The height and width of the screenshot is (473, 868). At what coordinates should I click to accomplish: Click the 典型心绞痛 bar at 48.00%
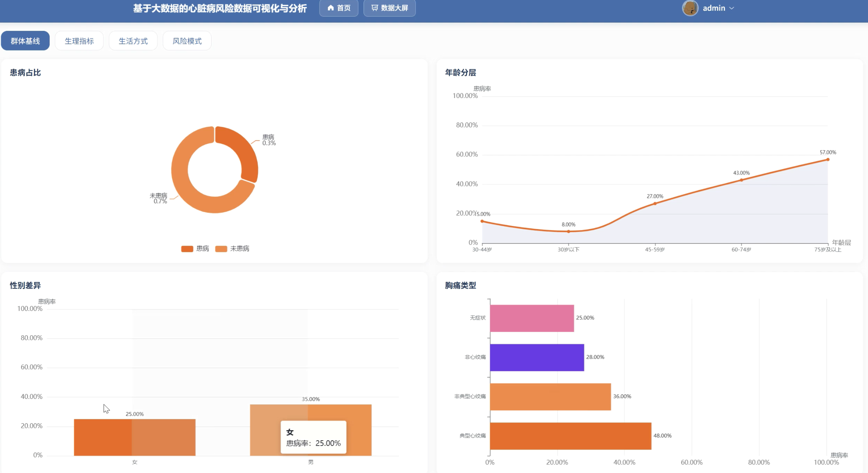point(570,436)
